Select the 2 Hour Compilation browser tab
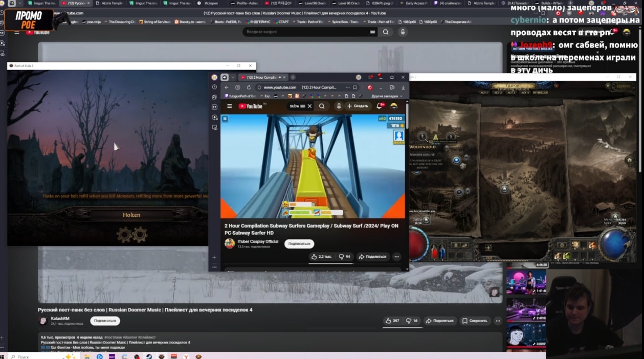 point(262,77)
